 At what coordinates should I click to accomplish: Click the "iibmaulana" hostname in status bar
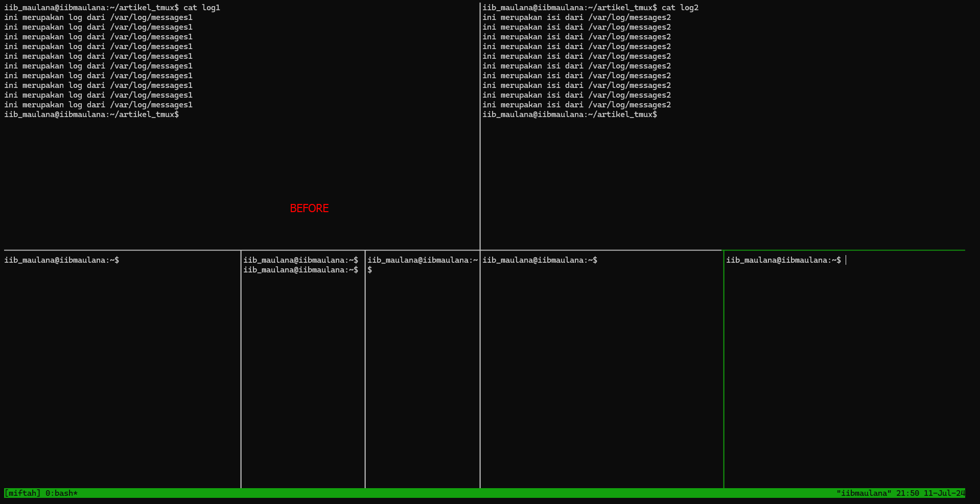(x=864, y=493)
